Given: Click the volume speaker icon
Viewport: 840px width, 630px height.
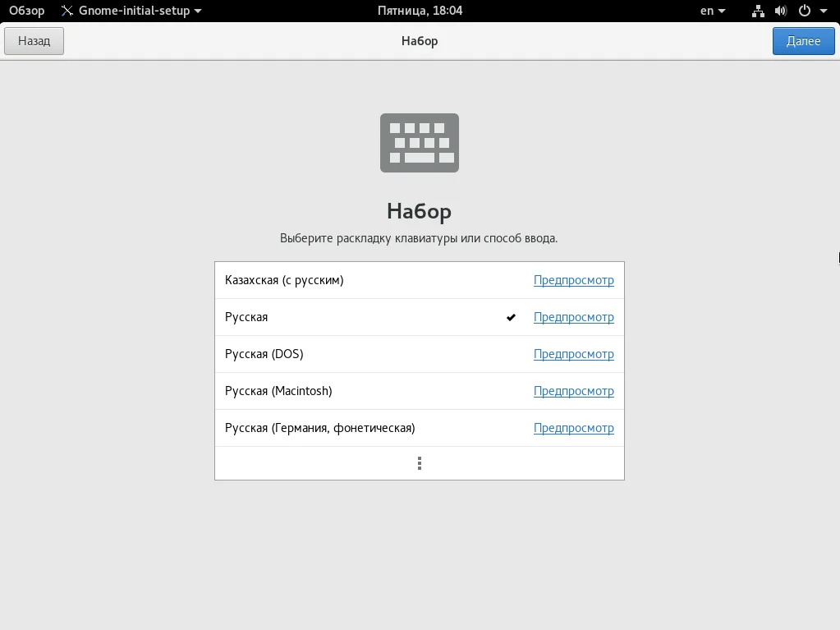Looking at the screenshot, I should (780, 11).
